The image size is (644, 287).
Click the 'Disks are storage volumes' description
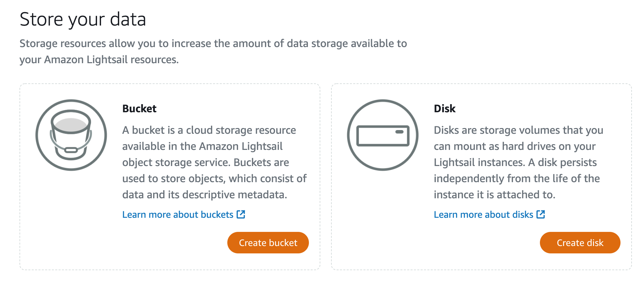[518, 130]
